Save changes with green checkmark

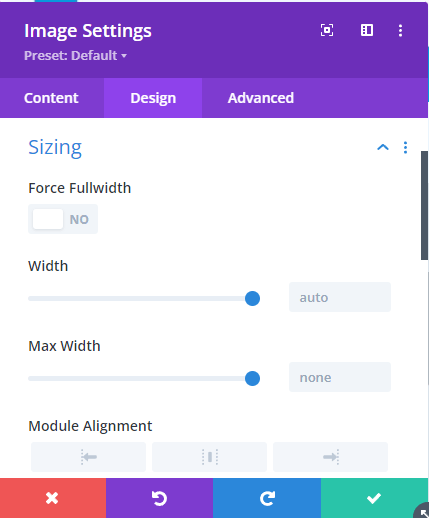(x=374, y=498)
